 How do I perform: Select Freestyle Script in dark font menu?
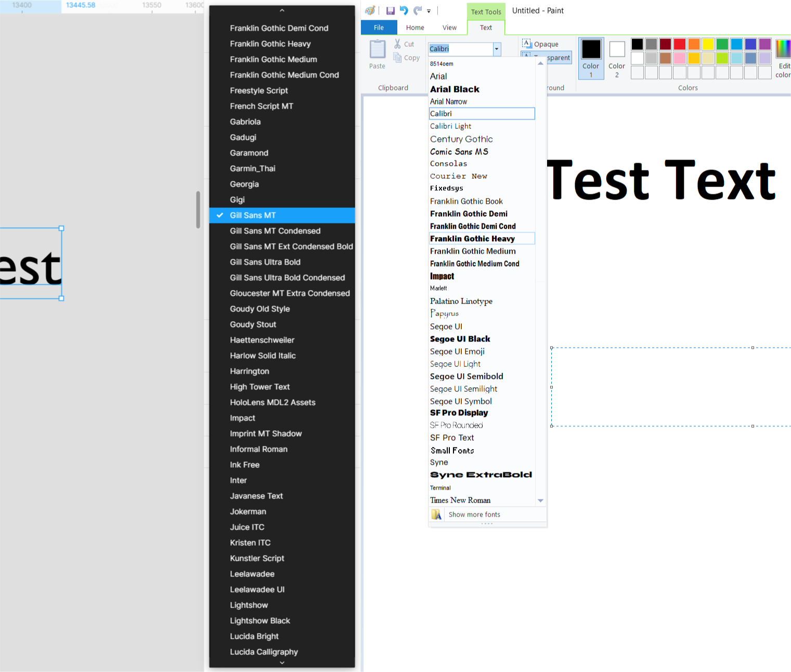coord(282,90)
